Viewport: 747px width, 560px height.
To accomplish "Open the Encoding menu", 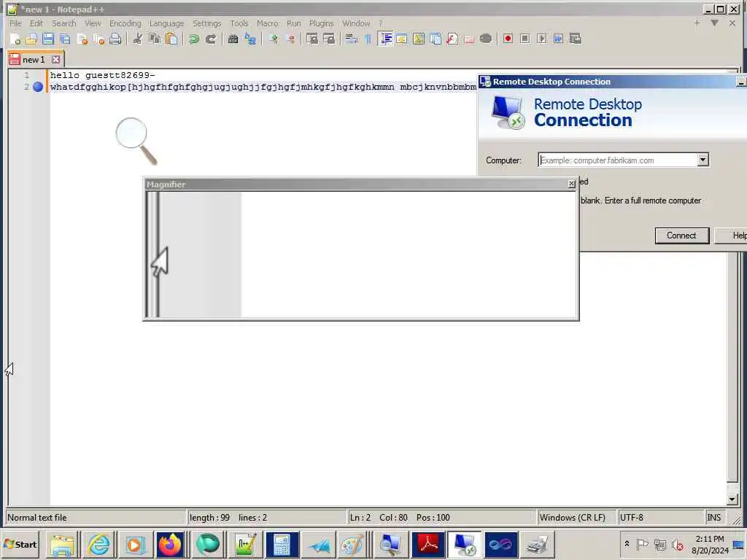I will [125, 23].
